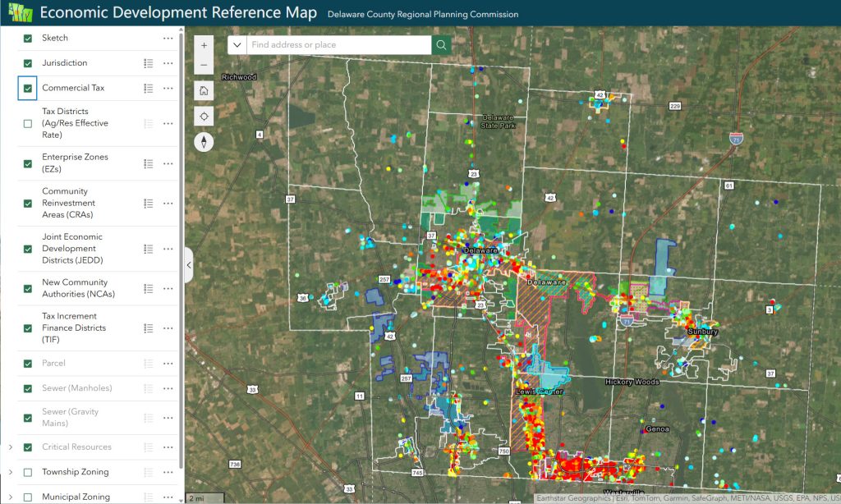The height and width of the screenshot is (504, 841).
Task: Collapse the layer list panel
Action: point(189,265)
